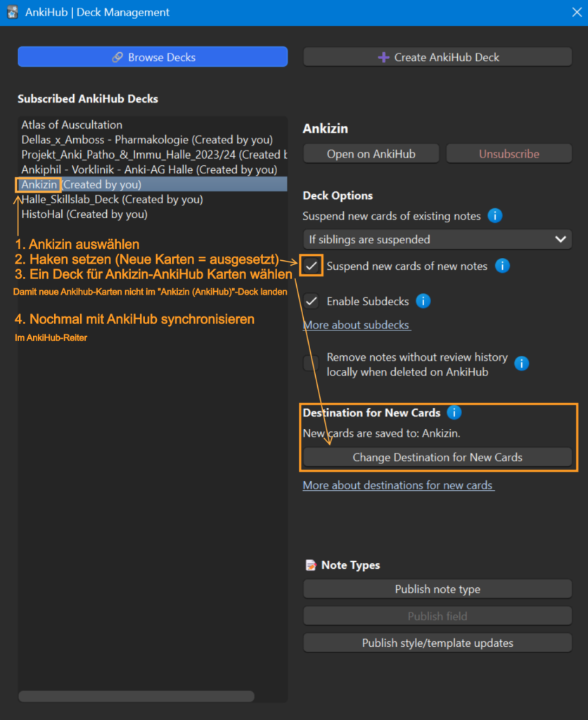This screenshot has height=720, width=588.
Task: Open the info icon beside Enable Subdecks
Action: pyautogui.click(x=423, y=301)
